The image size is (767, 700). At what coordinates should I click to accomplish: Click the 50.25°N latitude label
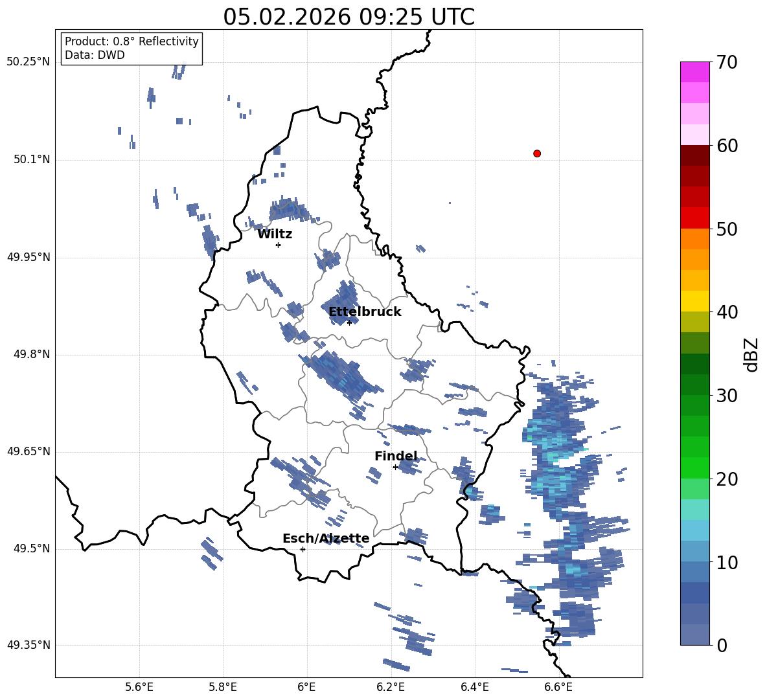tap(29, 62)
